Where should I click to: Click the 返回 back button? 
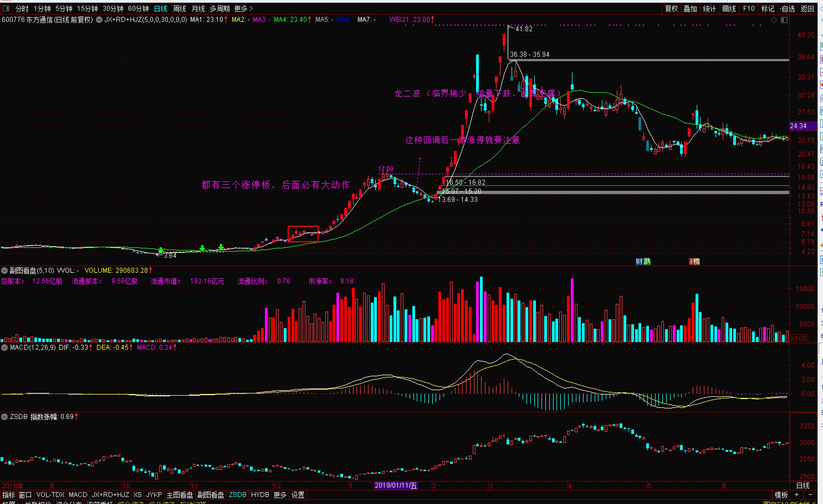tap(808, 9)
